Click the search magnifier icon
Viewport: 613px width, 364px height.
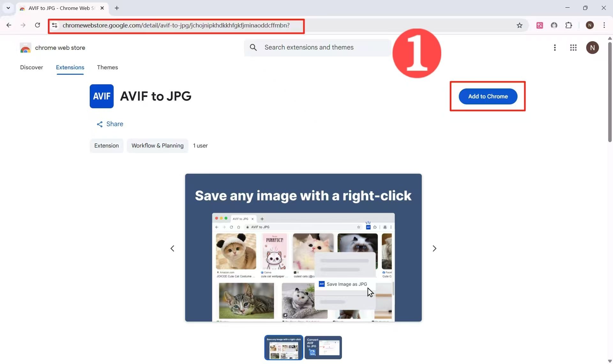tap(253, 47)
